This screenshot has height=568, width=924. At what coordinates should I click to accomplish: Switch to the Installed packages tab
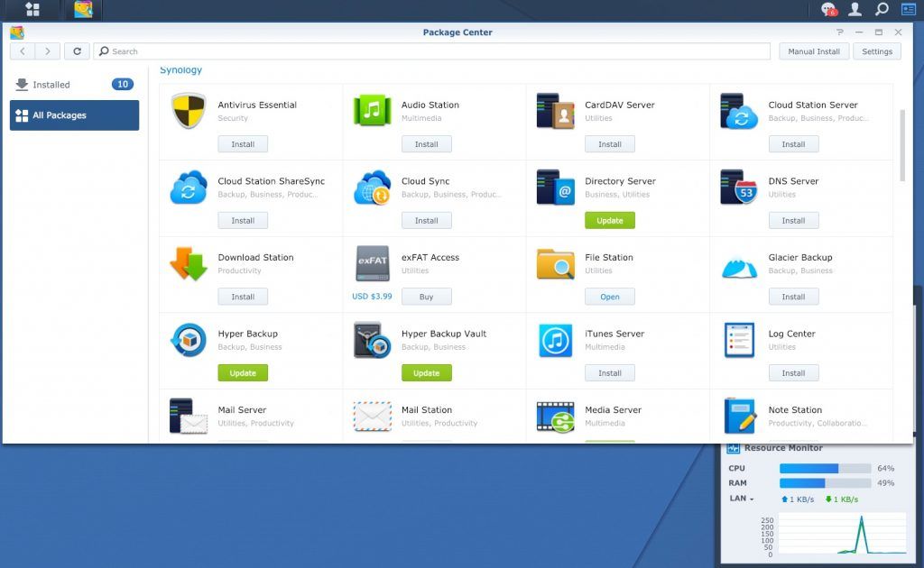pos(74,85)
